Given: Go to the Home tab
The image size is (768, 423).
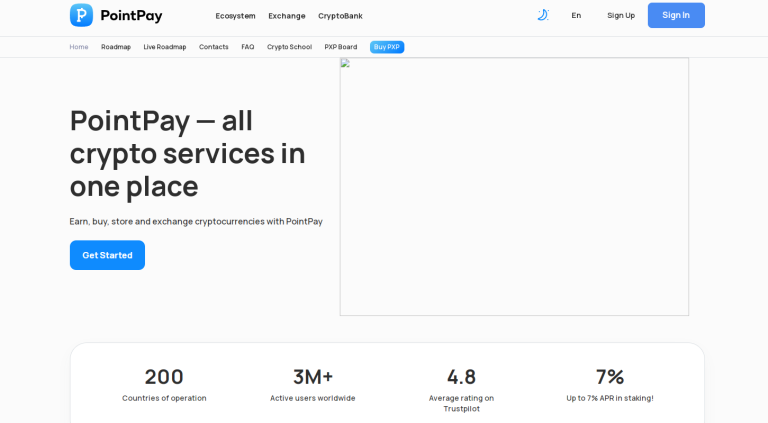Looking at the screenshot, I should click(x=79, y=47).
